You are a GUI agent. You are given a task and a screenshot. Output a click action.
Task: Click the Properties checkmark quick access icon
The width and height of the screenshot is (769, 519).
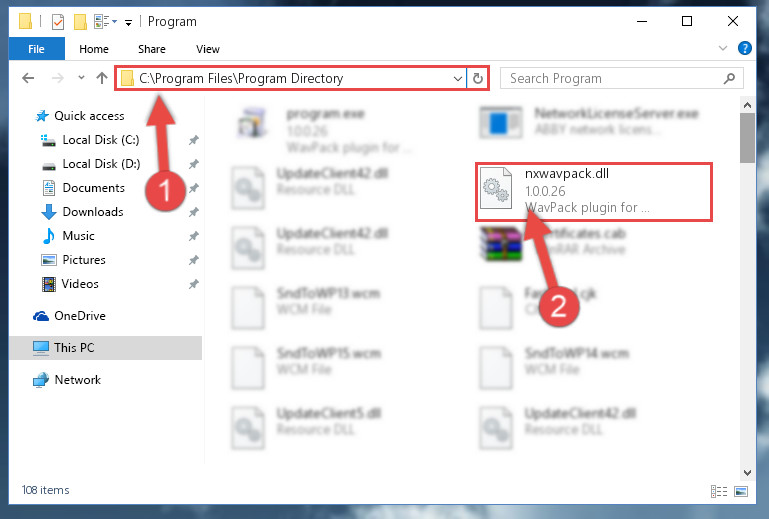coord(58,22)
